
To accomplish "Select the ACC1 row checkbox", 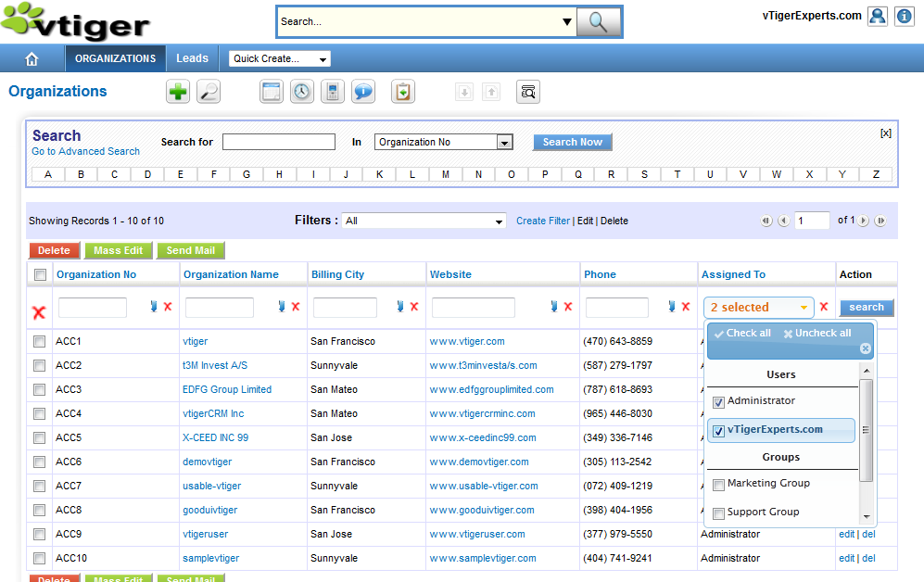I will click(40, 342).
